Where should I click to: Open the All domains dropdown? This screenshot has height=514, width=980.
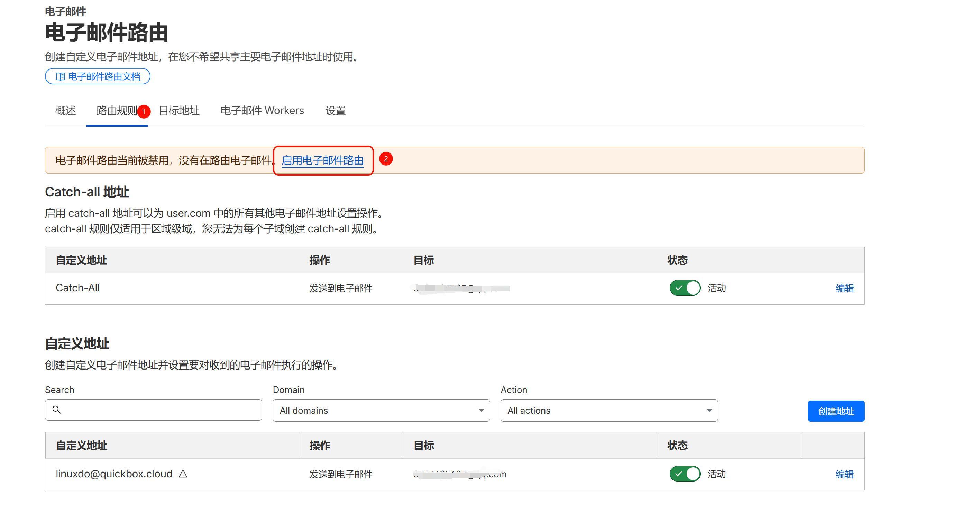coord(381,410)
